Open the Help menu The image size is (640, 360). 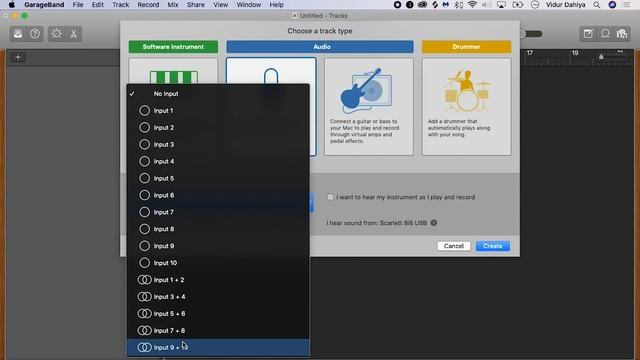tap(276, 5)
